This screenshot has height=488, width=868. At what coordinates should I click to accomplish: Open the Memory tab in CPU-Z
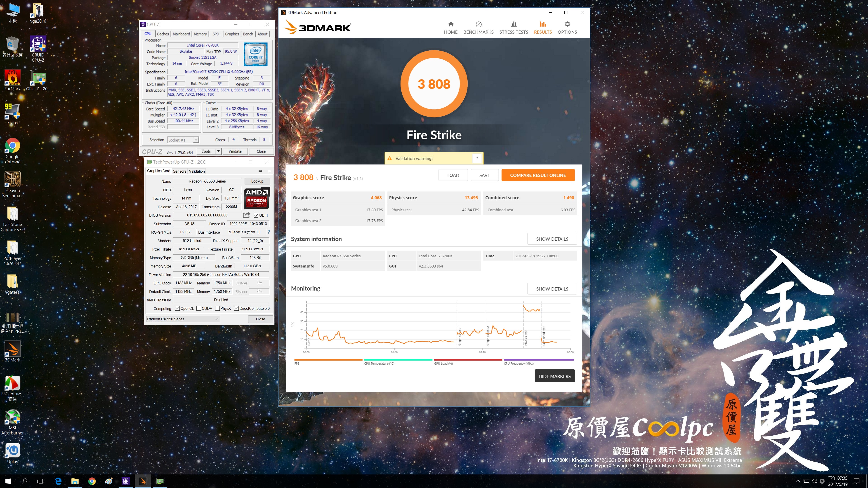coord(200,34)
